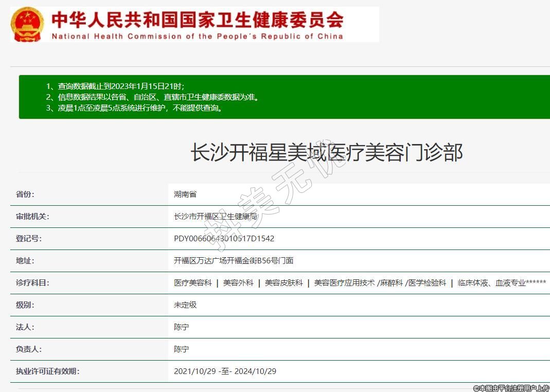Select the license validity dates 2021/10/29 to 2024/10/29
550x392 pixels.
(x=225, y=371)
